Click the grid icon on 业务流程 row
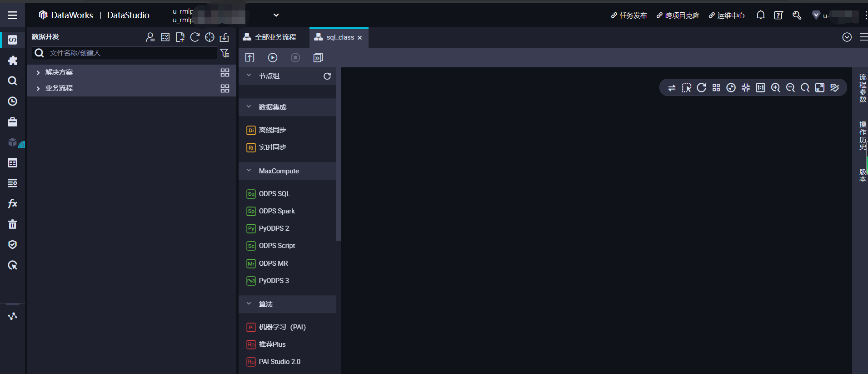Viewport: 868px width, 374px height. click(x=225, y=89)
